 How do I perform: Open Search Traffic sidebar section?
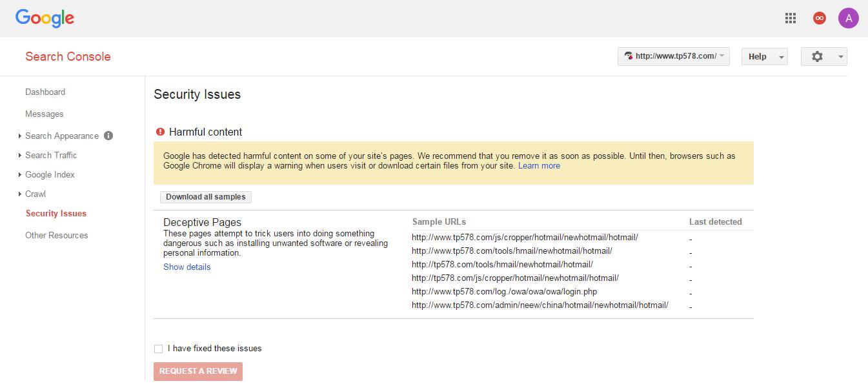[x=51, y=155]
